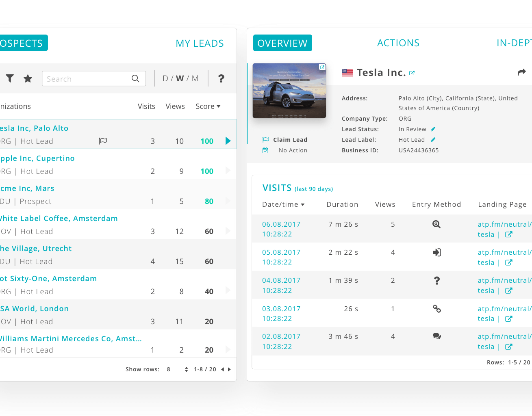Viewport: 532px width, 416px height.
Task: Change Show rows count stepper
Action: pos(186,369)
